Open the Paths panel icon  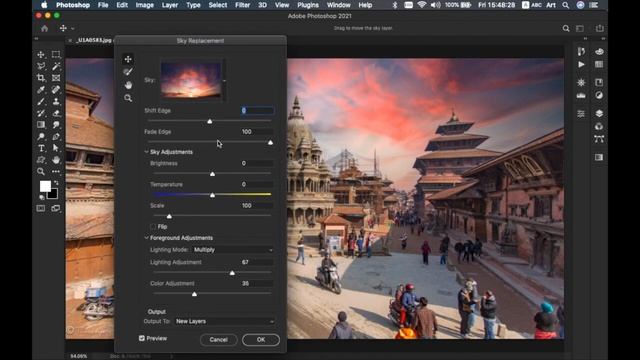point(599,139)
